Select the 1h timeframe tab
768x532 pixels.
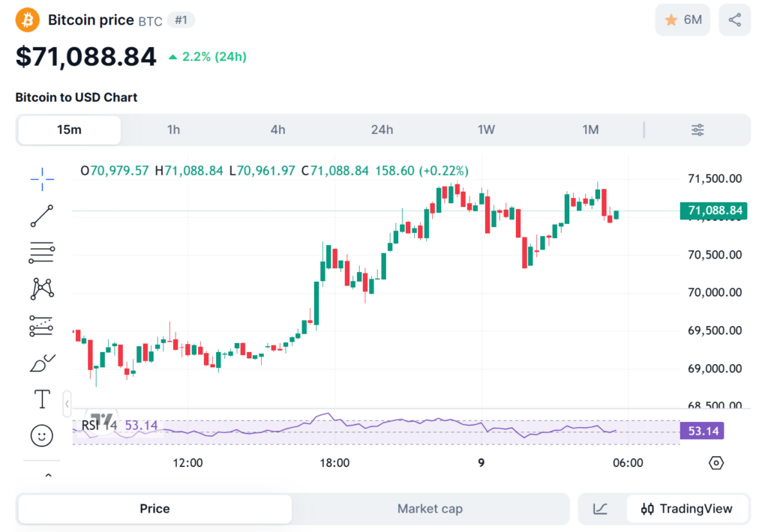tap(173, 130)
